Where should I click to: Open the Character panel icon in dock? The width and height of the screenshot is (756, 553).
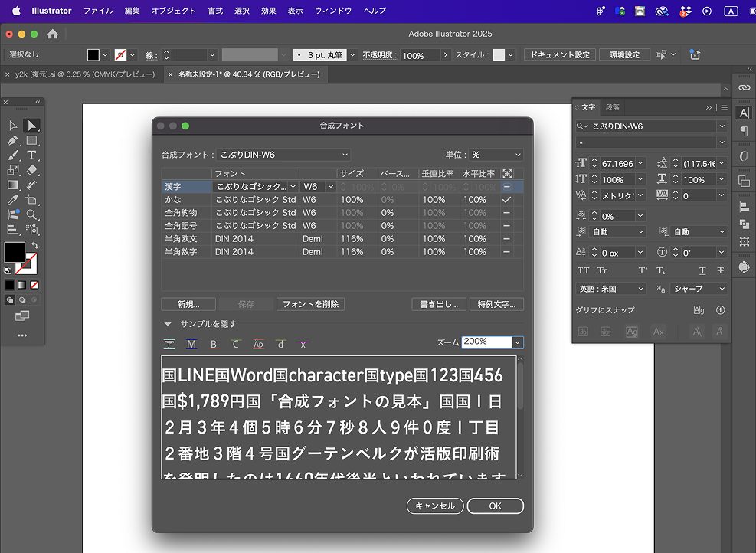click(x=745, y=113)
